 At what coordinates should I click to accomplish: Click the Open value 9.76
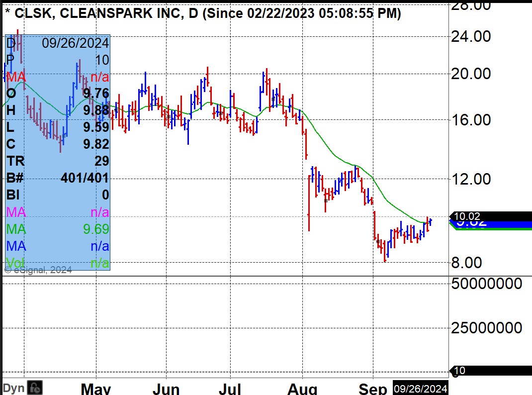pos(96,94)
